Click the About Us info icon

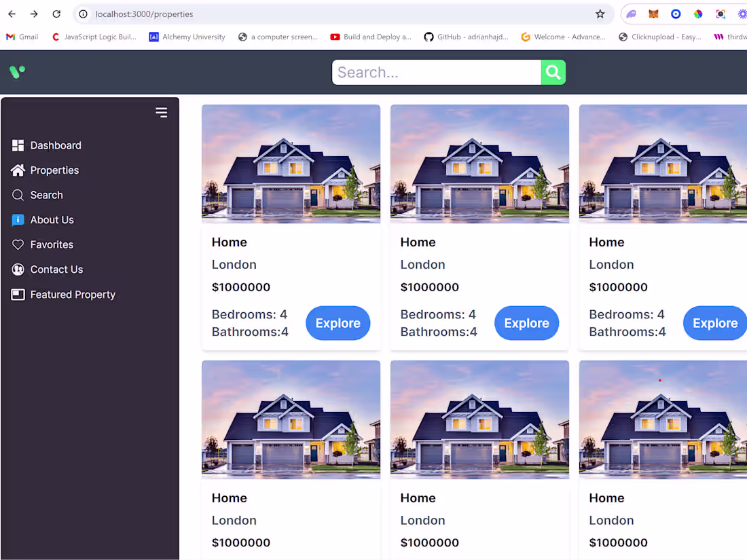click(x=16, y=219)
